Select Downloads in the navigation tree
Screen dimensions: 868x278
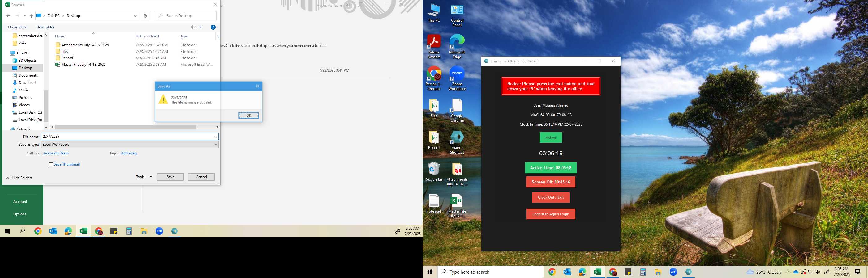28,83
